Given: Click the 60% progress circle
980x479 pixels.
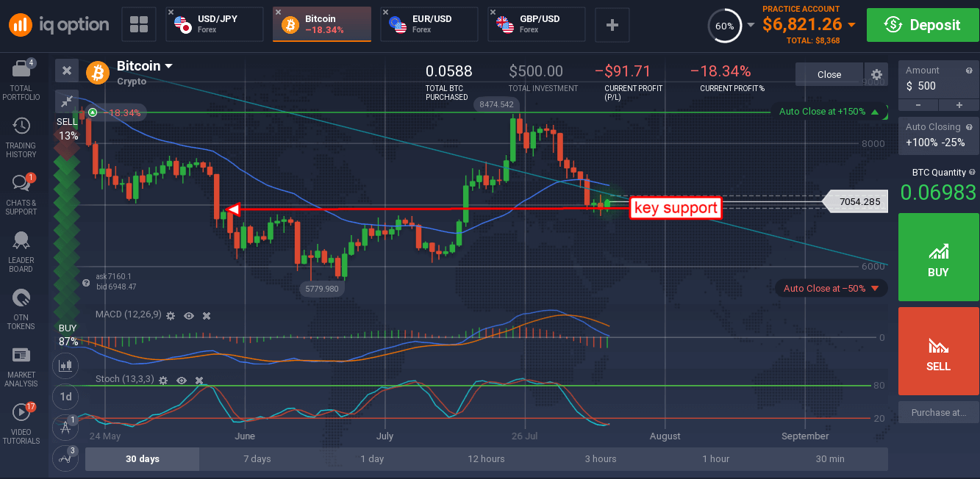Looking at the screenshot, I should pos(724,26).
